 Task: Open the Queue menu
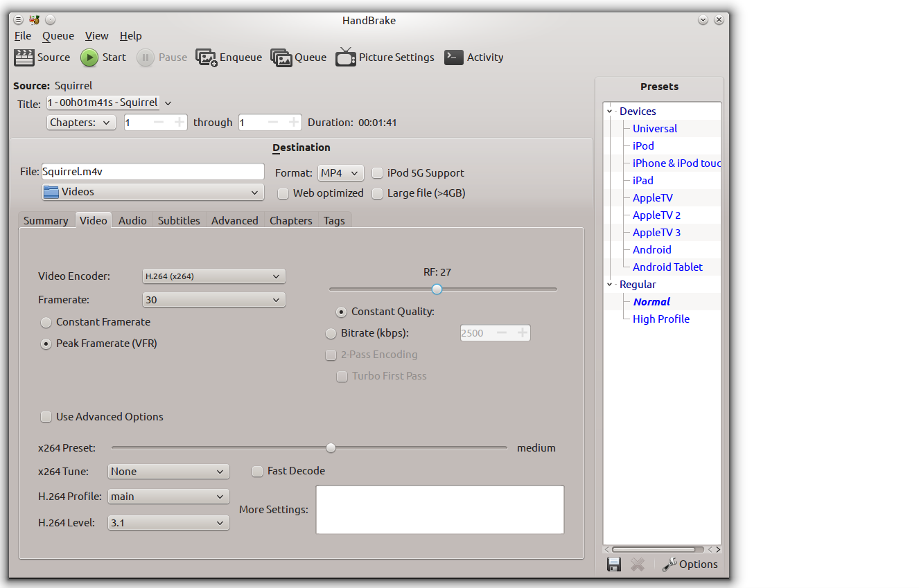pos(58,36)
